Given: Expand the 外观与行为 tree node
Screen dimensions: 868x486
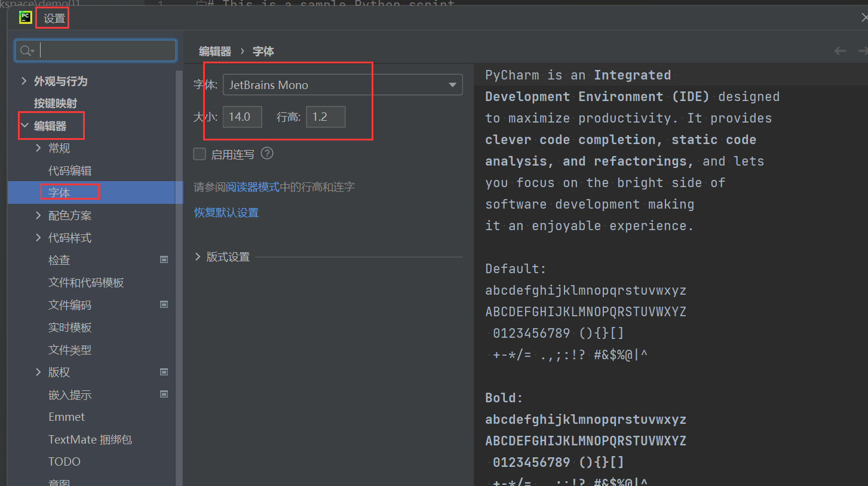Looking at the screenshot, I should pyautogui.click(x=24, y=81).
